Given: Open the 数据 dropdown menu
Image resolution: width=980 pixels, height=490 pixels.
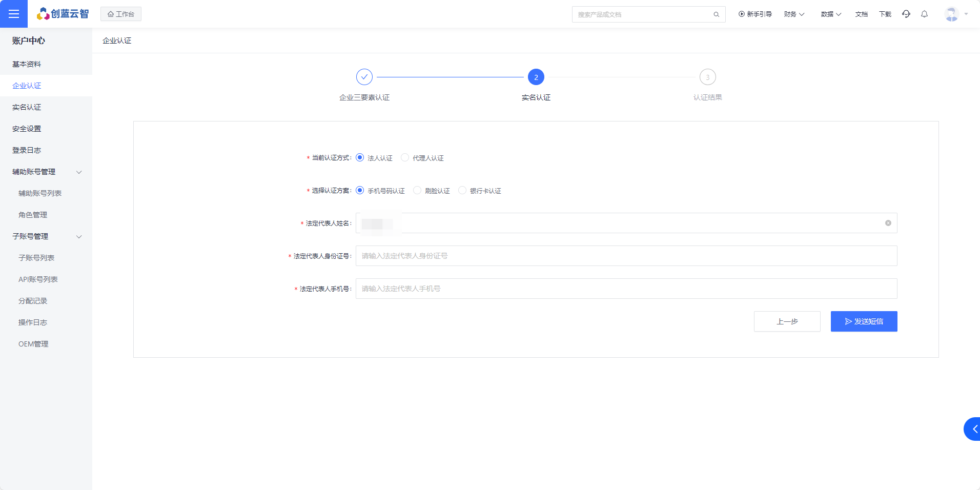Looking at the screenshot, I should (x=831, y=14).
